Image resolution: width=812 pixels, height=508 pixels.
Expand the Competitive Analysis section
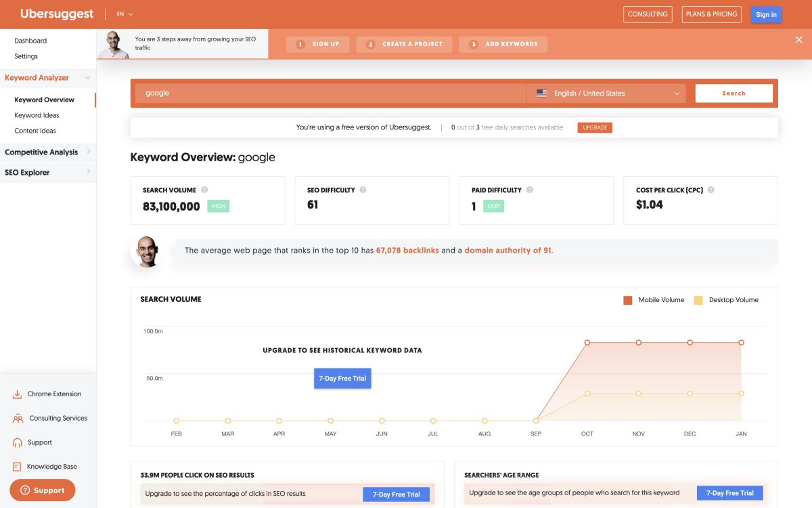[x=47, y=152]
